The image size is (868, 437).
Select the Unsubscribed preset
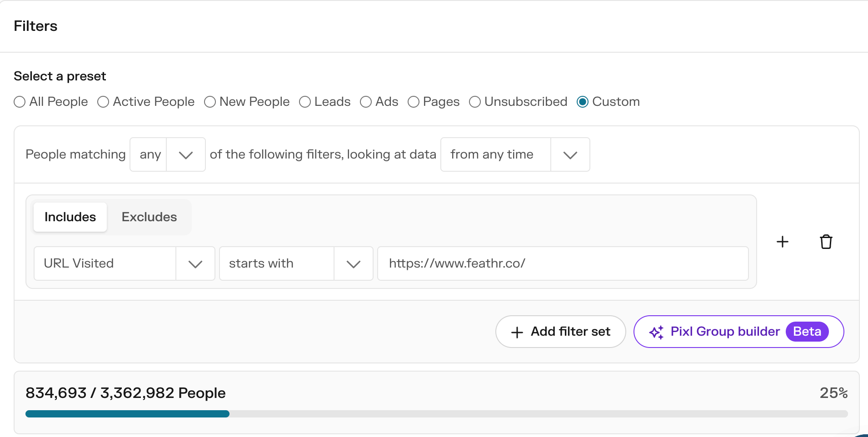[x=475, y=102]
